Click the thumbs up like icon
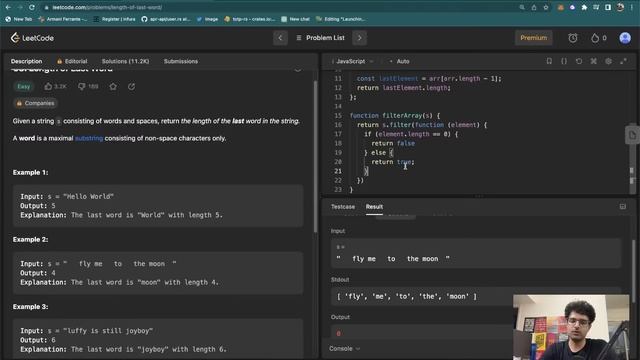The height and width of the screenshot is (360, 640). point(48,87)
